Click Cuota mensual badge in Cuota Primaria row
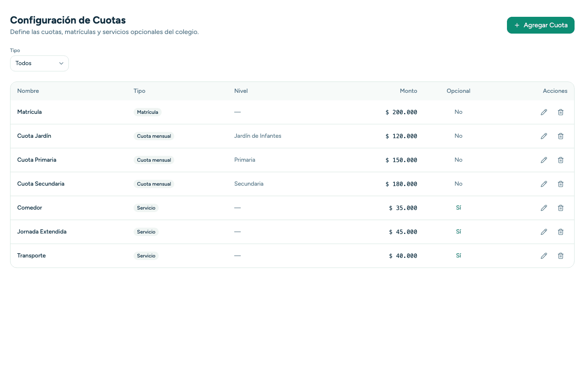The image size is (588, 378). coord(154,160)
